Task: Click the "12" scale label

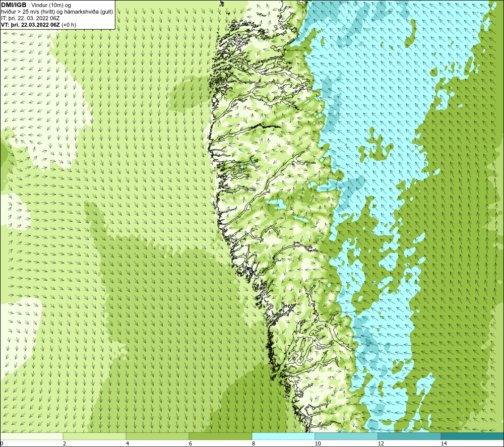Action: point(381,443)
